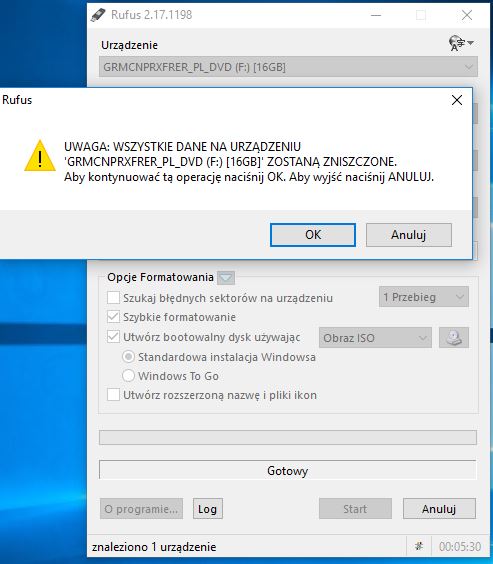The width and height of the screenshot is (493, 564).
Task: Confirm the warning with OK button
Action: (313, 235)
